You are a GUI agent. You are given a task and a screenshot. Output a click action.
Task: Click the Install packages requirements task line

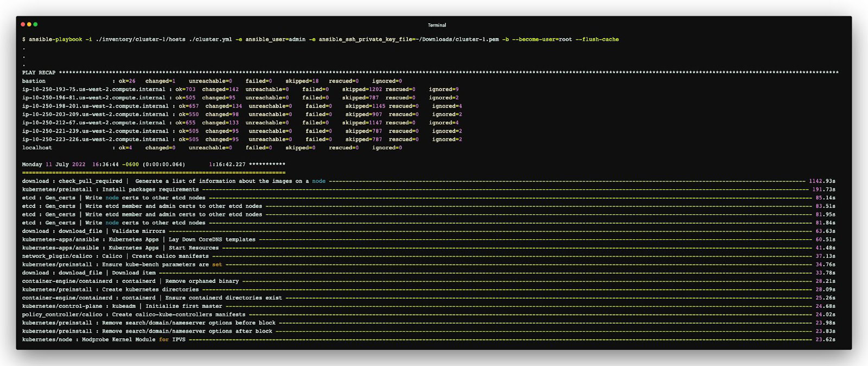429,190
